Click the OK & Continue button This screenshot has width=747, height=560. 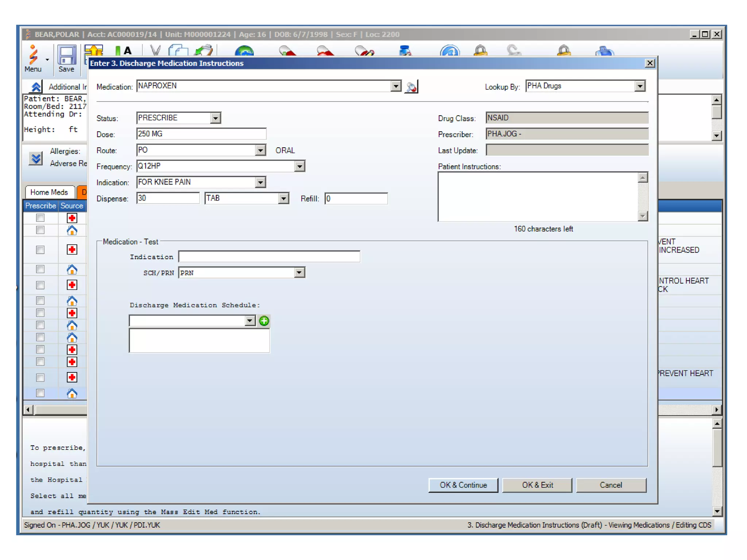(x=463, y=485)
